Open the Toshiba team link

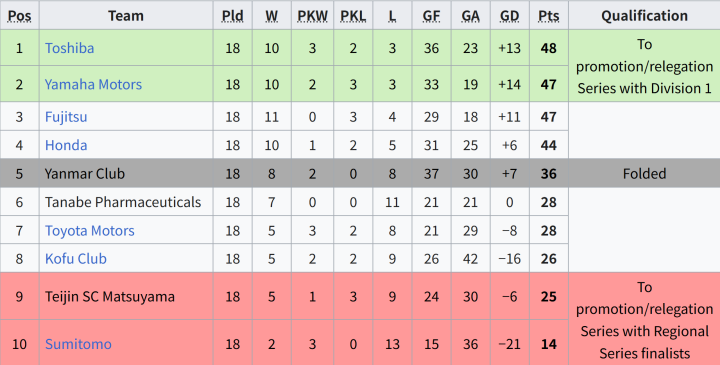coord(69,48)
